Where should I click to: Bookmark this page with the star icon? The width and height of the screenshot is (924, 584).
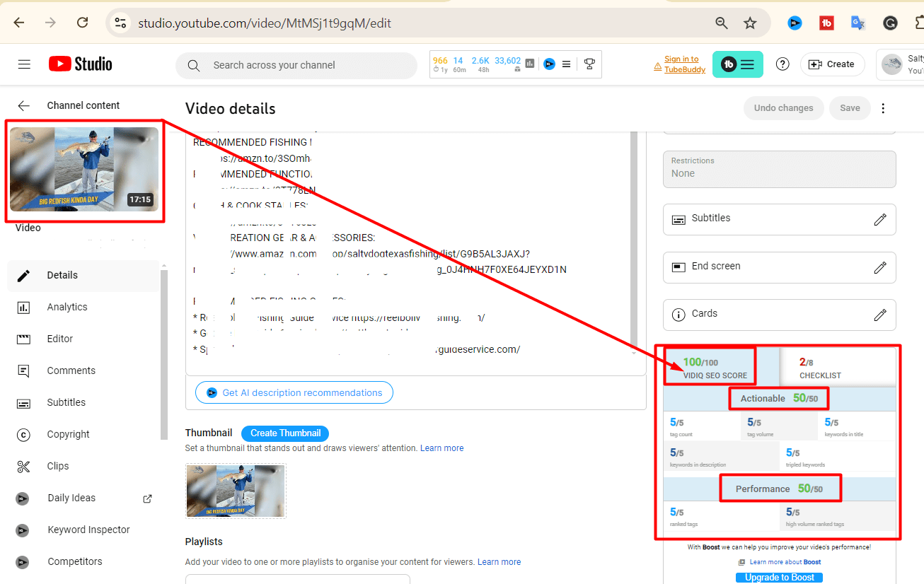[750, 23]
